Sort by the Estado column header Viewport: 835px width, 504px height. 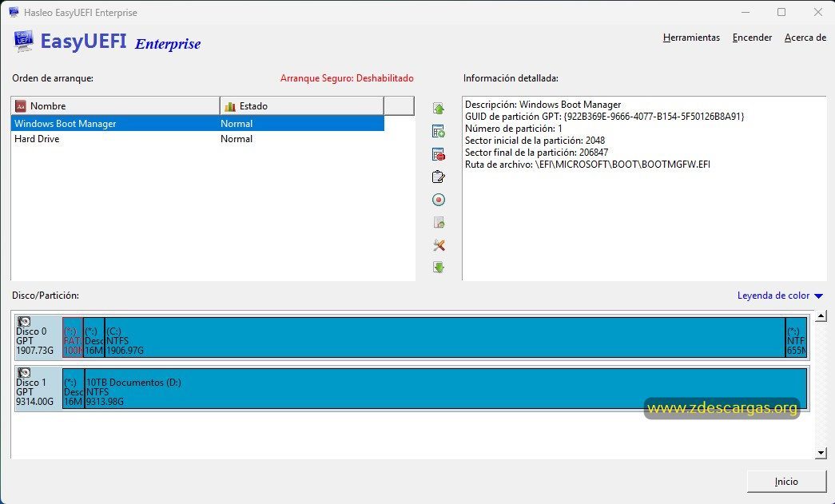(x=302, y=106)
